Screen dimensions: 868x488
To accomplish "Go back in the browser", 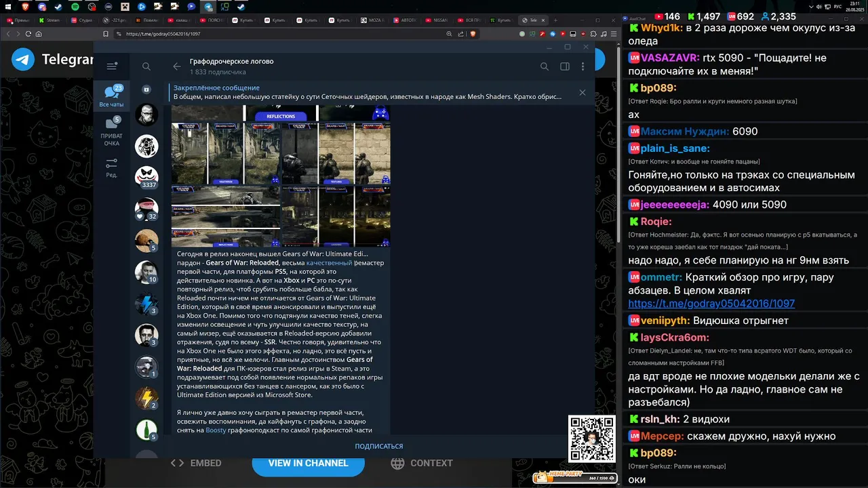I will (x=7, y=34).
